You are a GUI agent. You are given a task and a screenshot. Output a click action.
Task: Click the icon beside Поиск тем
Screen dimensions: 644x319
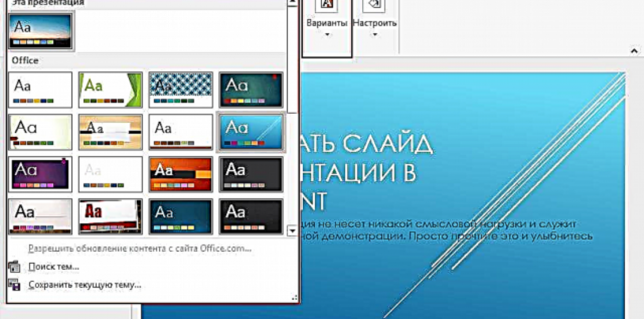coord(15,267)
